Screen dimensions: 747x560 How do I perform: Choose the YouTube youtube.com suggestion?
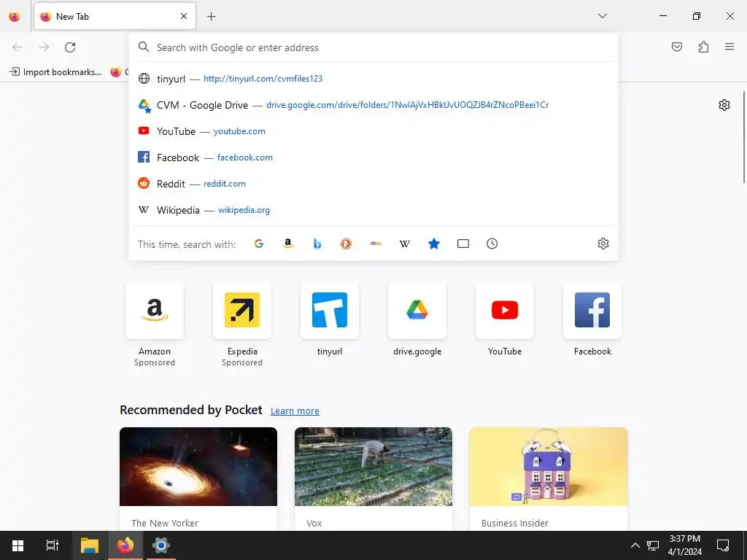pos(373,131)
